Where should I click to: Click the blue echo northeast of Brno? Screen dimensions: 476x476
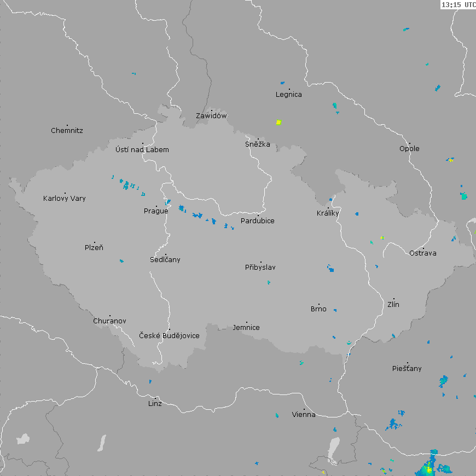[x=330, y=268]
